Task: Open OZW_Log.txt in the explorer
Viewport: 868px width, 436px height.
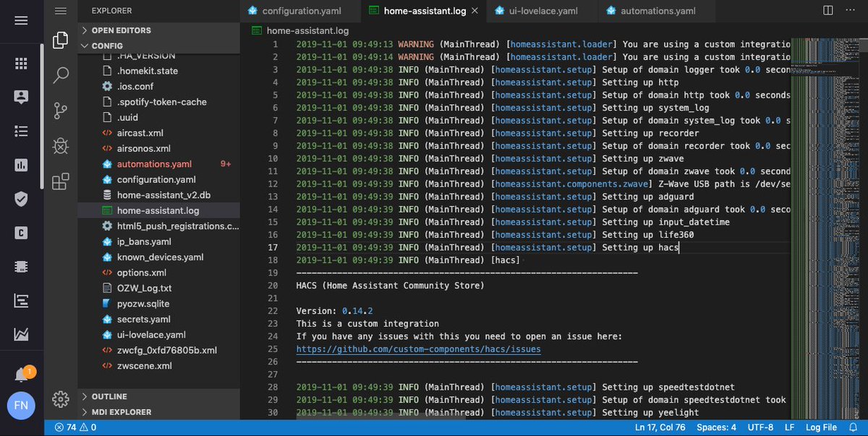Action: tap(159, 288)
